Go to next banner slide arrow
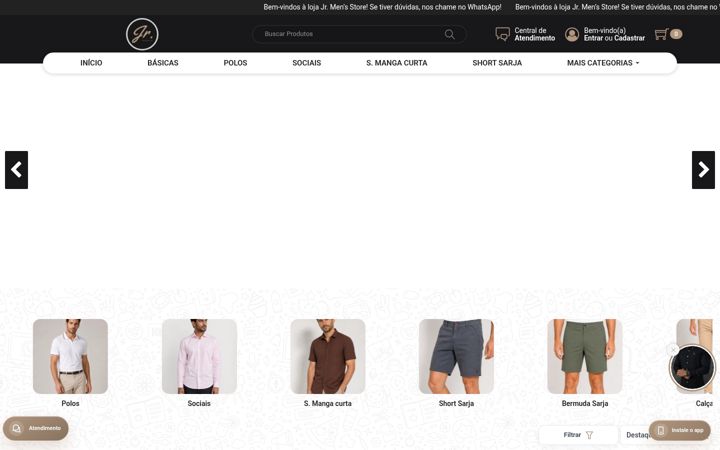720x450 pixels. click(x=703, y=170)
